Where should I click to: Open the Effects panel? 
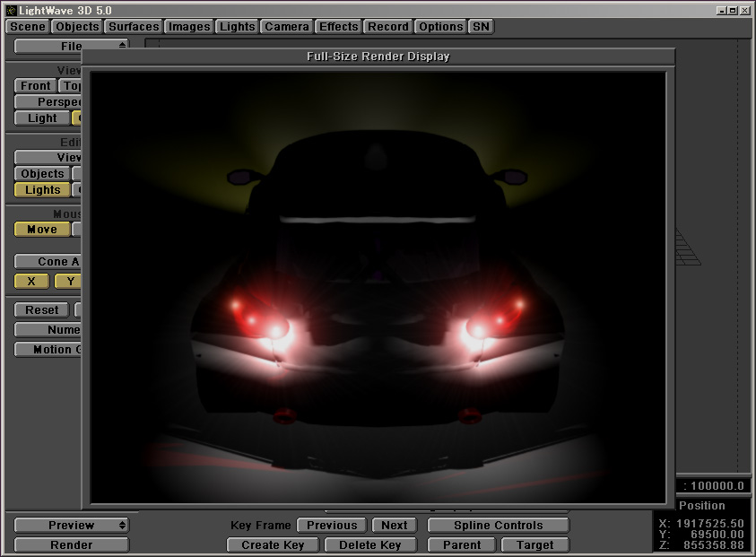point(339,27)
